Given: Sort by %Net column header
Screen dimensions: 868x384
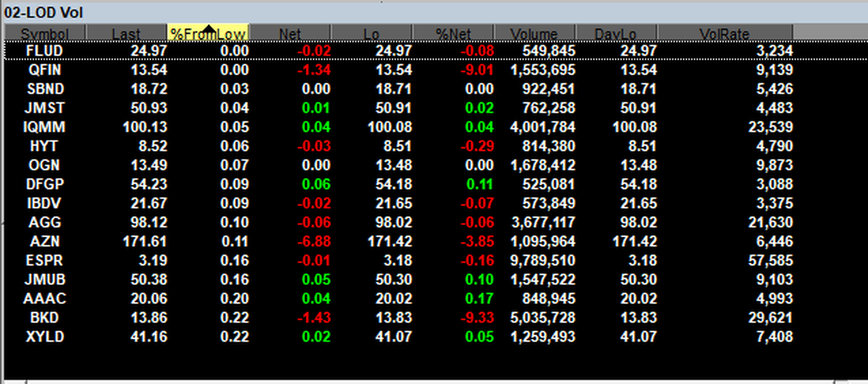Looking at the screenshot, I should pos(453,33).
